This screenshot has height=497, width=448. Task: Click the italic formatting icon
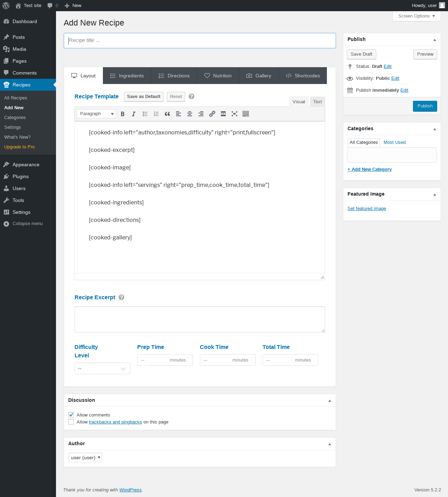click(x=134, y=114)
